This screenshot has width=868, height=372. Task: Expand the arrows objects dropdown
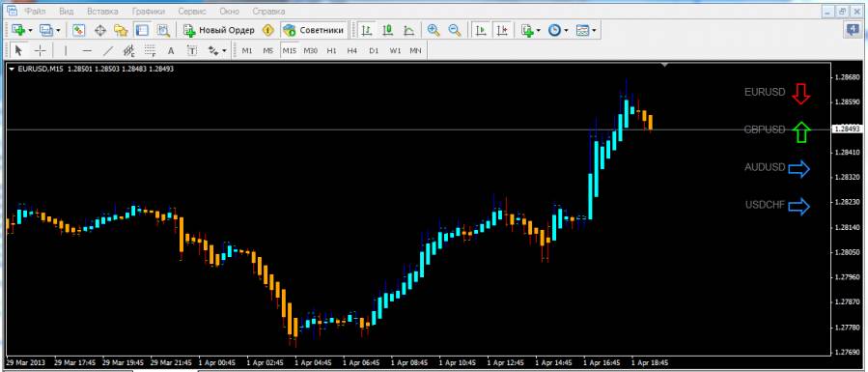224,50
